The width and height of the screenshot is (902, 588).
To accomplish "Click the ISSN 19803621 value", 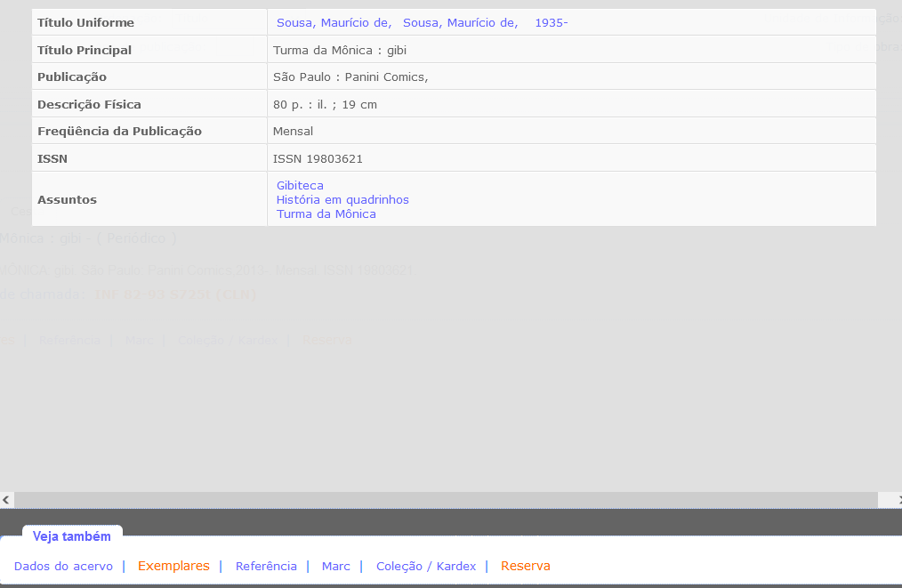I will [x=318, y=158].
